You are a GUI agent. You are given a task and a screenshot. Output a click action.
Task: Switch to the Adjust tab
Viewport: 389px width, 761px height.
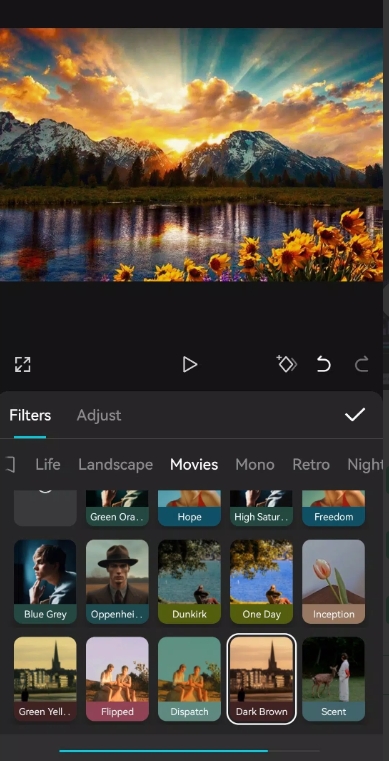coord(99,415)
